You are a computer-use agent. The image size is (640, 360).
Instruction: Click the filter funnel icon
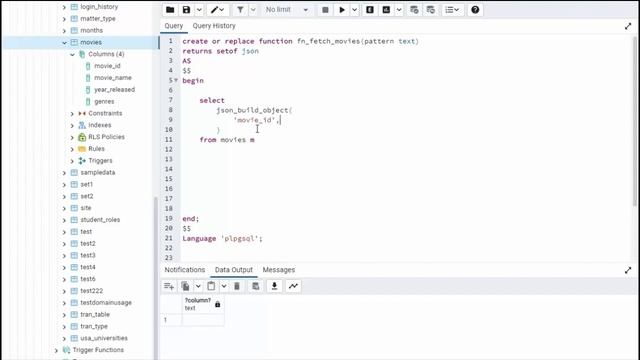coord(240,10)
